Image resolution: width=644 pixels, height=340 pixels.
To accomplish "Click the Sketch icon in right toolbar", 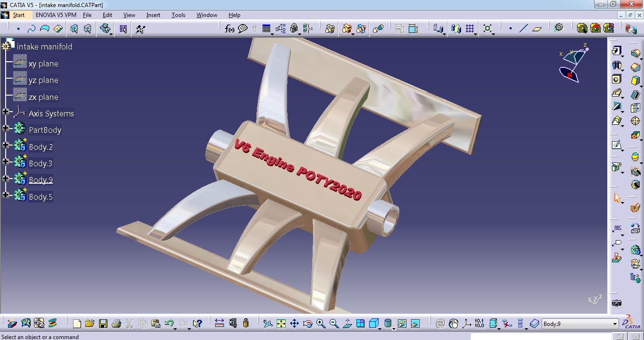I will tap(617, 145).
